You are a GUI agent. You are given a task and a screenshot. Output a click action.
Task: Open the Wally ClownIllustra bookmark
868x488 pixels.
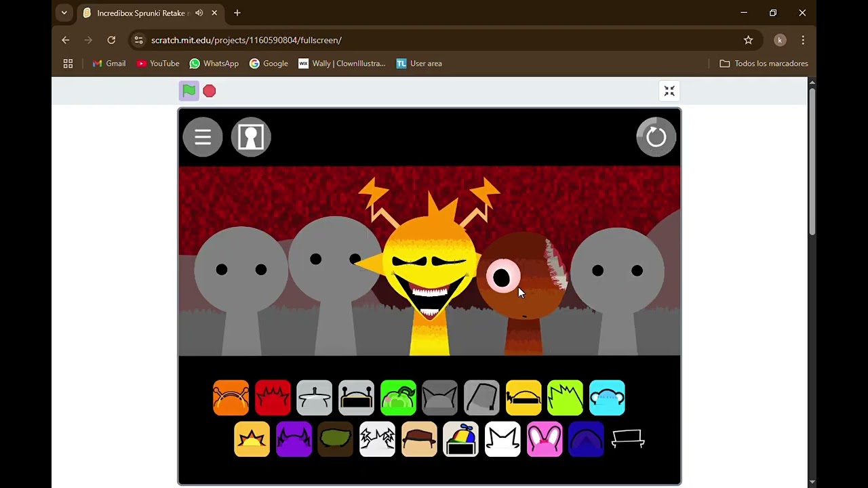[x=342, y=64]
